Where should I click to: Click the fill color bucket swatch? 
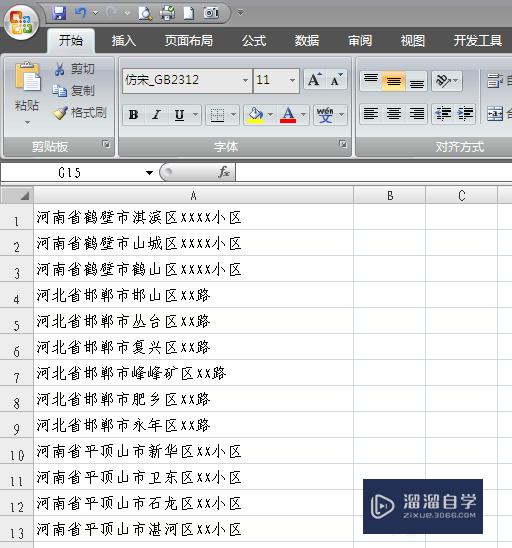click(x=255, y=115)
